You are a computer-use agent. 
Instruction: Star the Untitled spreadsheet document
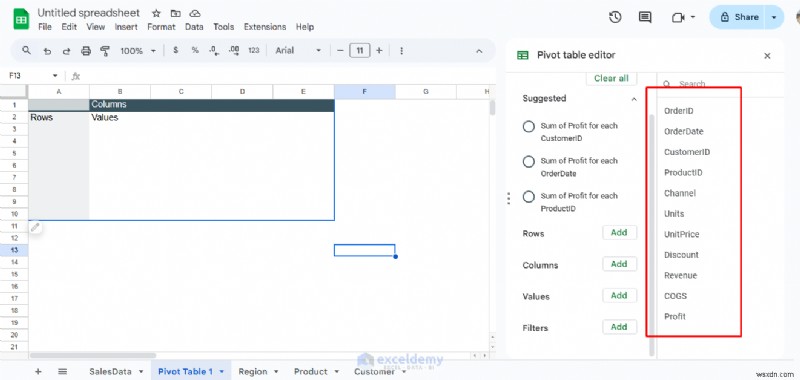pyautogui.click(x=157, y=13)
